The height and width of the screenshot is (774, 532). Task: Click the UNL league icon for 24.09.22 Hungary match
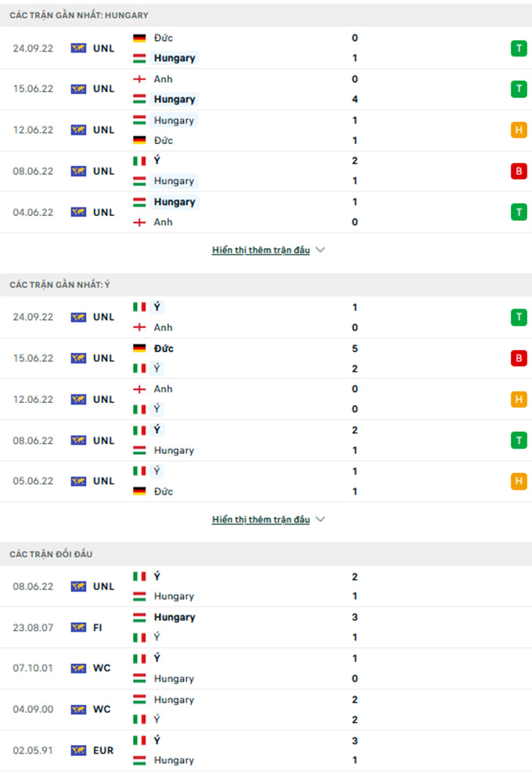tap(78, 49)
